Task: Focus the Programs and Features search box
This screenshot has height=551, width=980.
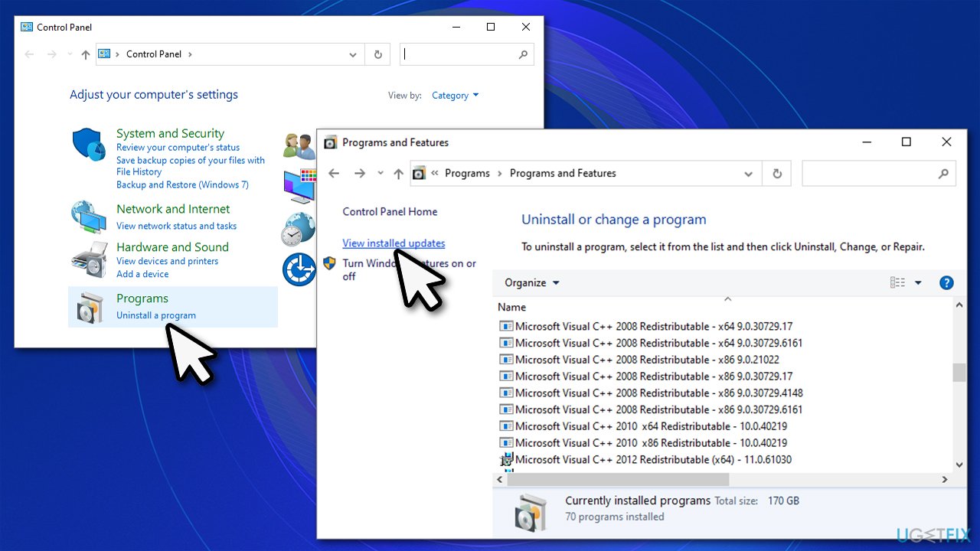Action: click(x=879, y=174)
